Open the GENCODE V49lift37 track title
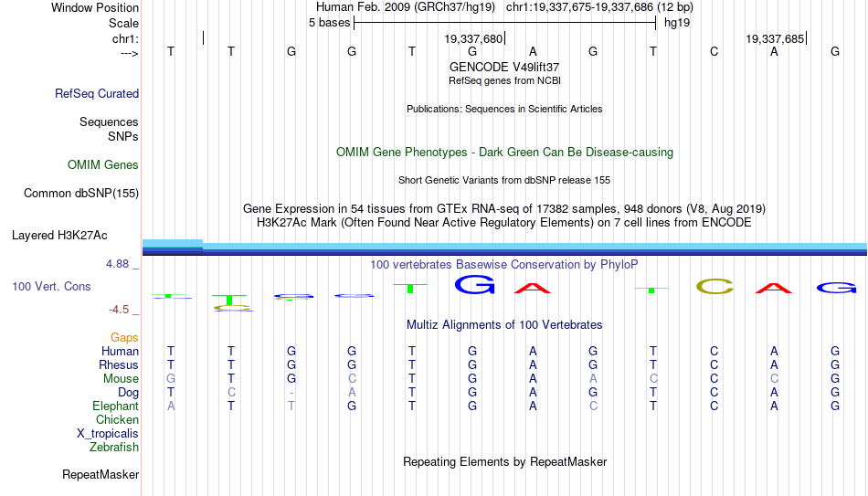This screenshot has width=868, height=496. pos(504,67)
